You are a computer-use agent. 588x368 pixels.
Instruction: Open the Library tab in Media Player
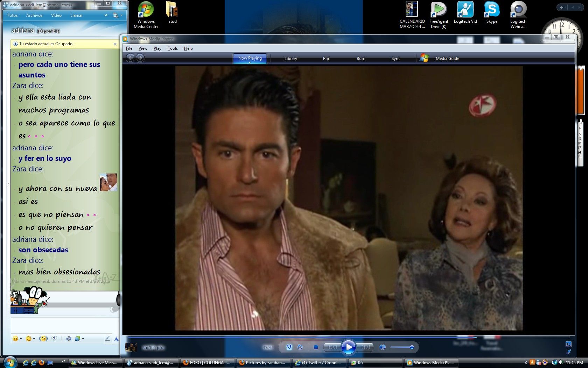(x=290, y=59)
